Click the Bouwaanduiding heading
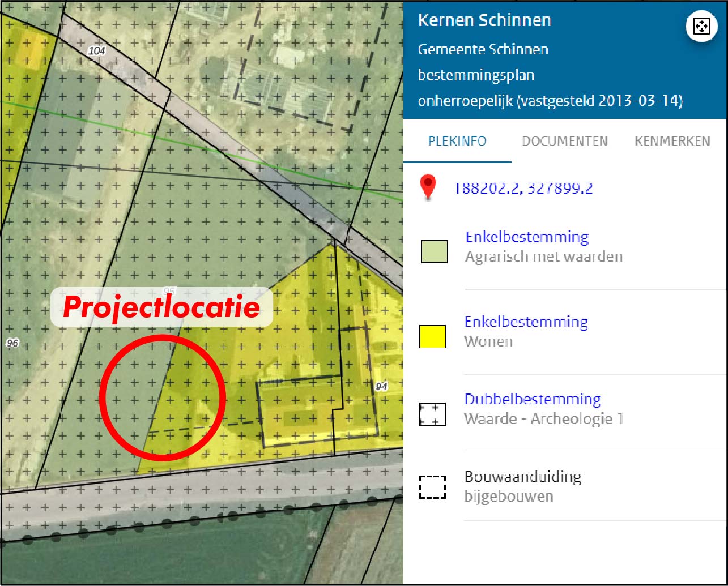Screen dimensions: 728x586 (522, 477)
